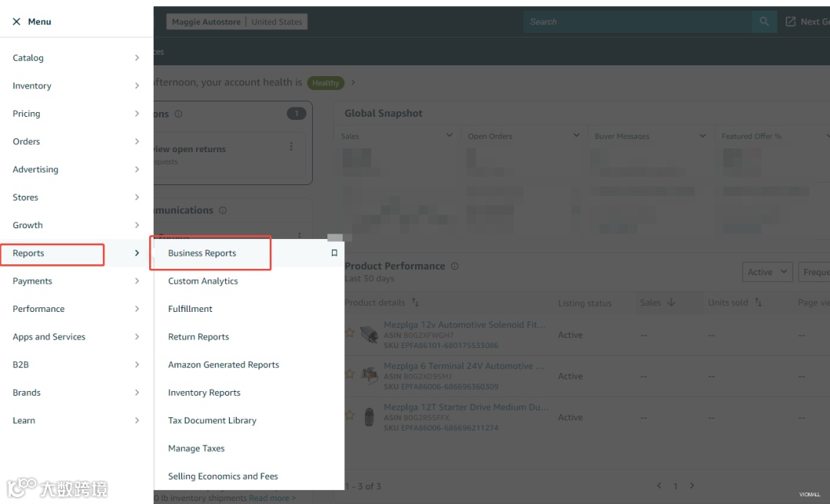Open options for View open returns card

[291, 146]
